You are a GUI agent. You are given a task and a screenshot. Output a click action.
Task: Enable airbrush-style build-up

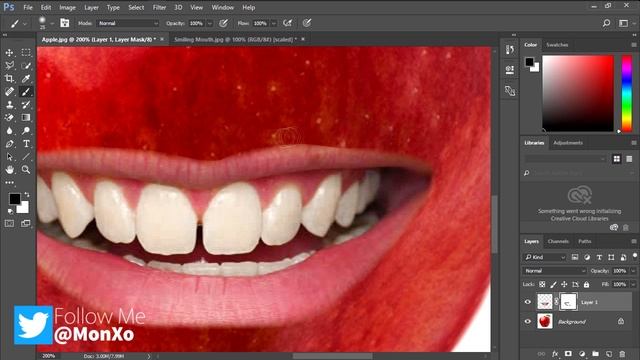pos(288,23)
